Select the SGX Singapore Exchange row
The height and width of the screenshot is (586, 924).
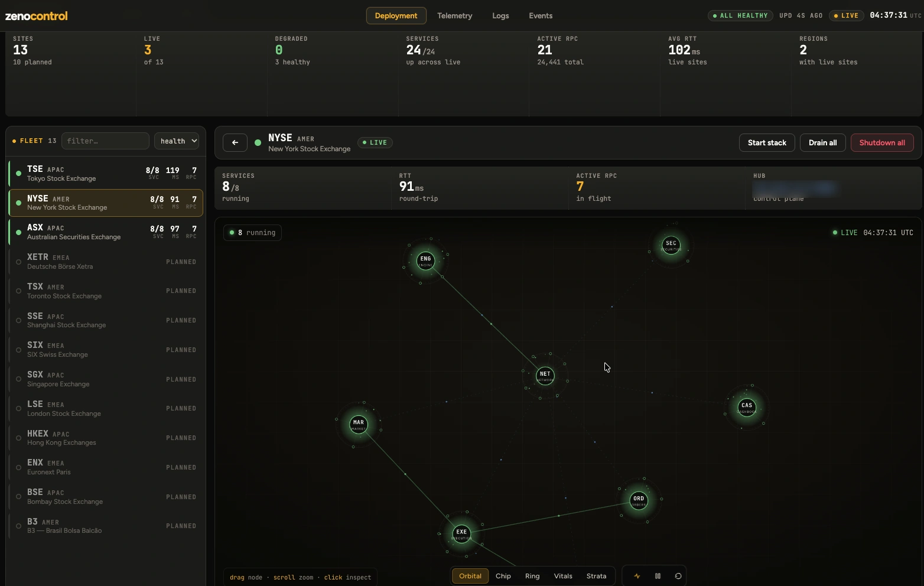click(x=106, y=379)
